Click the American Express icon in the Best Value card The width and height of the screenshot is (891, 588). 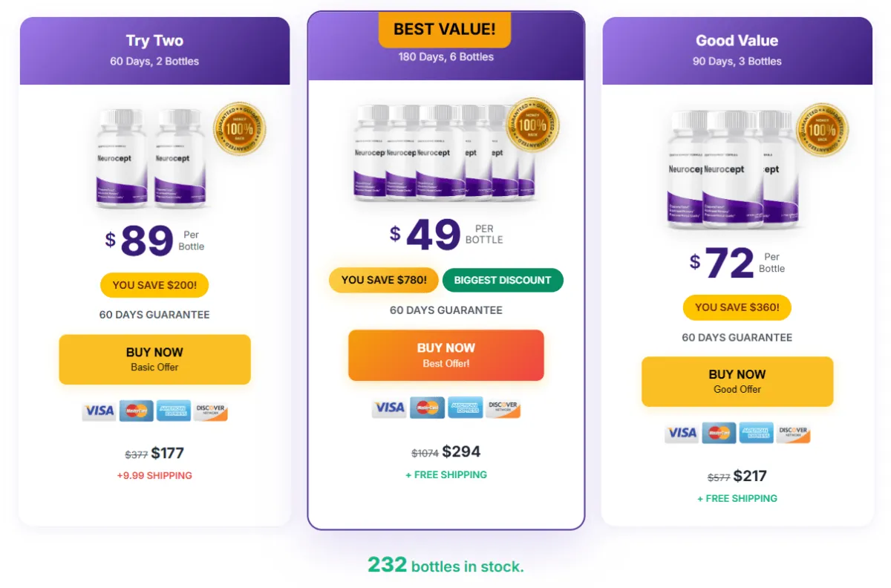466,408
